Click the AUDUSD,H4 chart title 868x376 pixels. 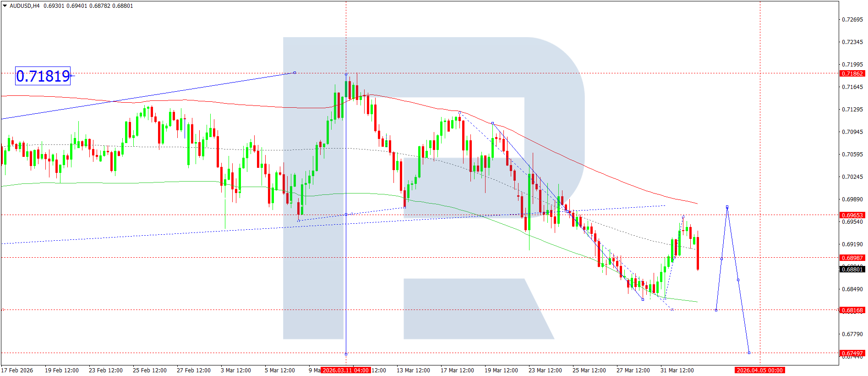point(25,6)
